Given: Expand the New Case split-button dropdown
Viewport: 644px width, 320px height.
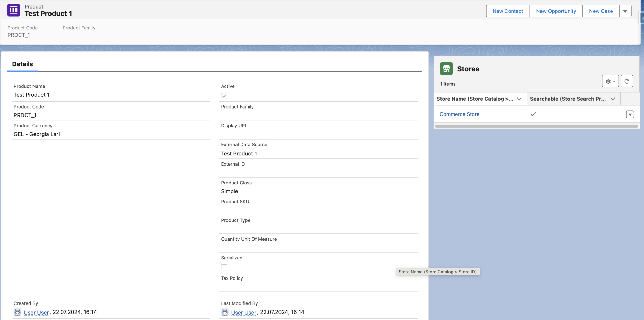Looking at the screenshot, I should (625, 11).
